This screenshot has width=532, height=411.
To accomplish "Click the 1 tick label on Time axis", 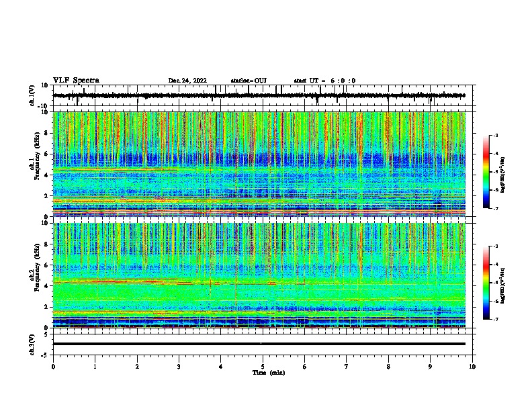I will click(95, 367).
